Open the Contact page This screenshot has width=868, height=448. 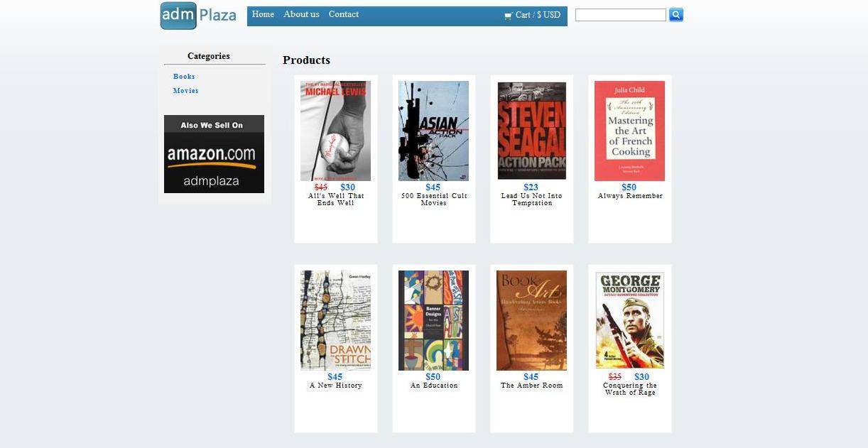343,14
